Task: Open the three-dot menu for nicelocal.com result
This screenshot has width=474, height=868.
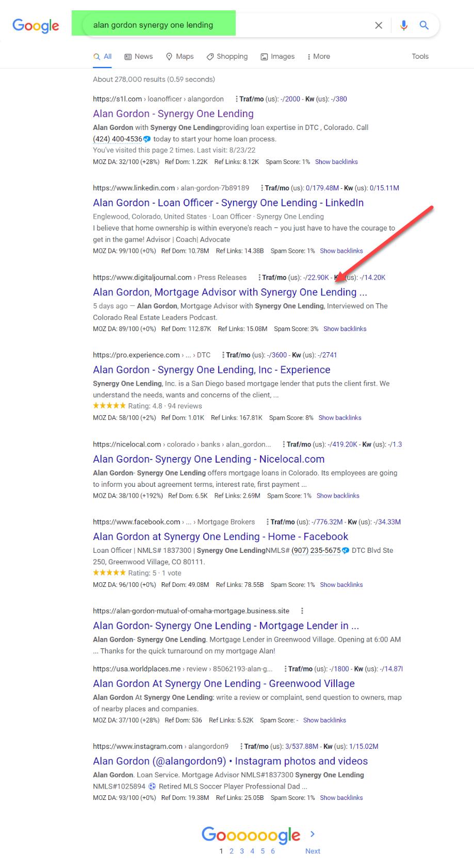Action: point(284,444)
